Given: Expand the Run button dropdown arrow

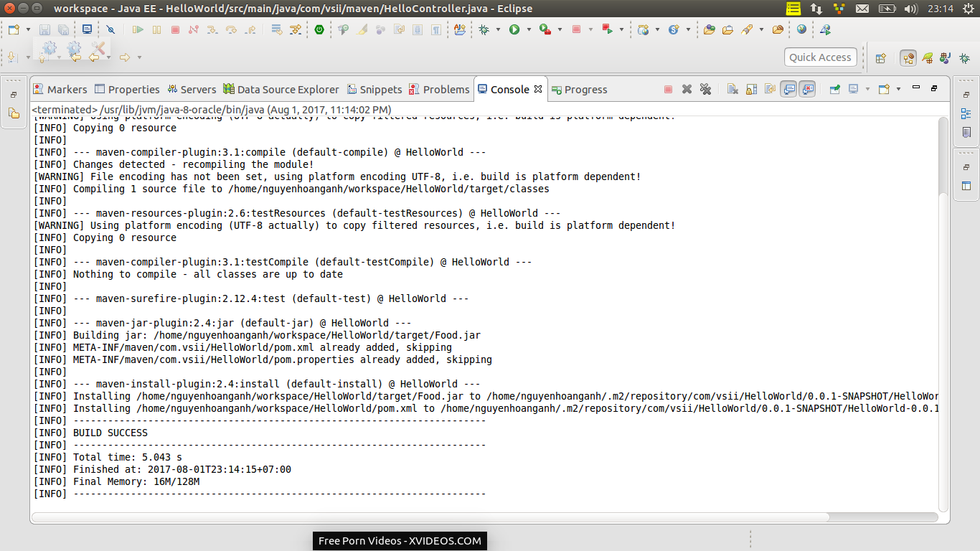Looking at the screenshot, I should point(529,29).
